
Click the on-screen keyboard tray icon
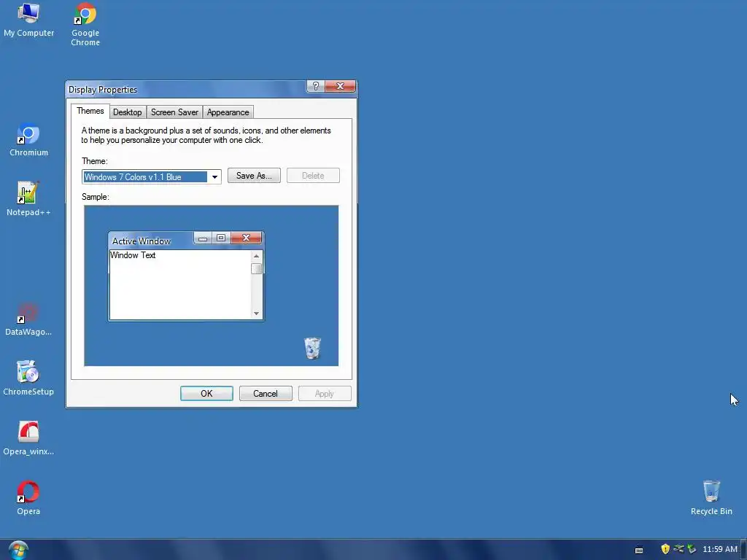tap(639, 550)
